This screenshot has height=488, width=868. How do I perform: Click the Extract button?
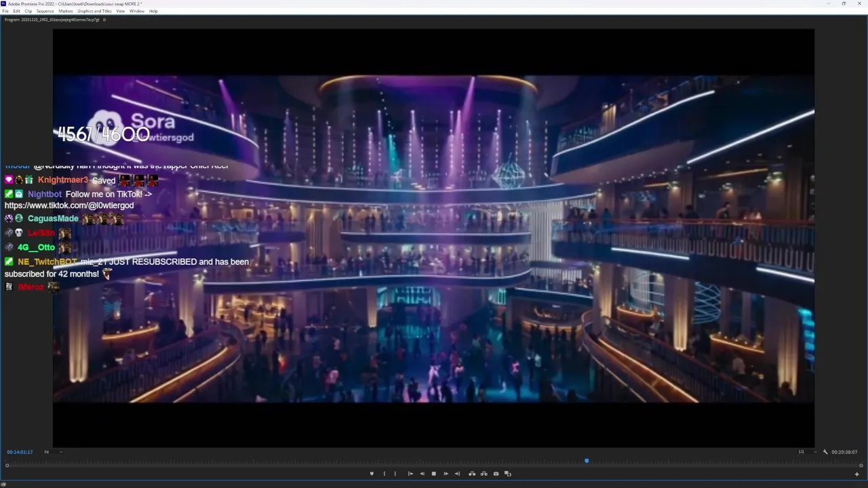point(484,474)
